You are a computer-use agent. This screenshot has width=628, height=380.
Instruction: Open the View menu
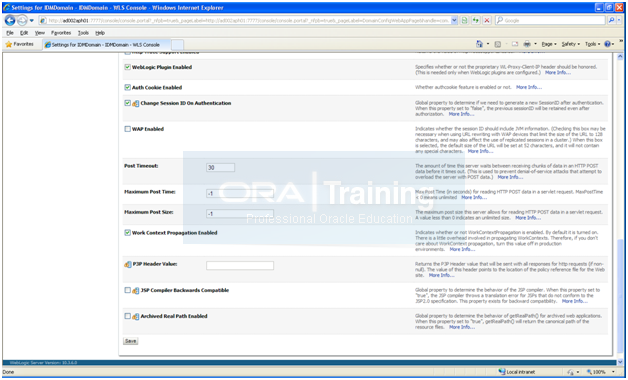pyautogui.click(x=40, y=33)
